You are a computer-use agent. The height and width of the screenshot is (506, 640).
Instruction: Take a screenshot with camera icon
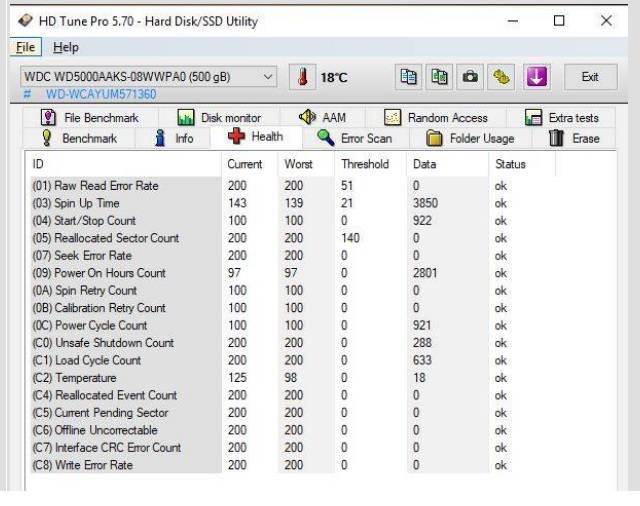470,77
